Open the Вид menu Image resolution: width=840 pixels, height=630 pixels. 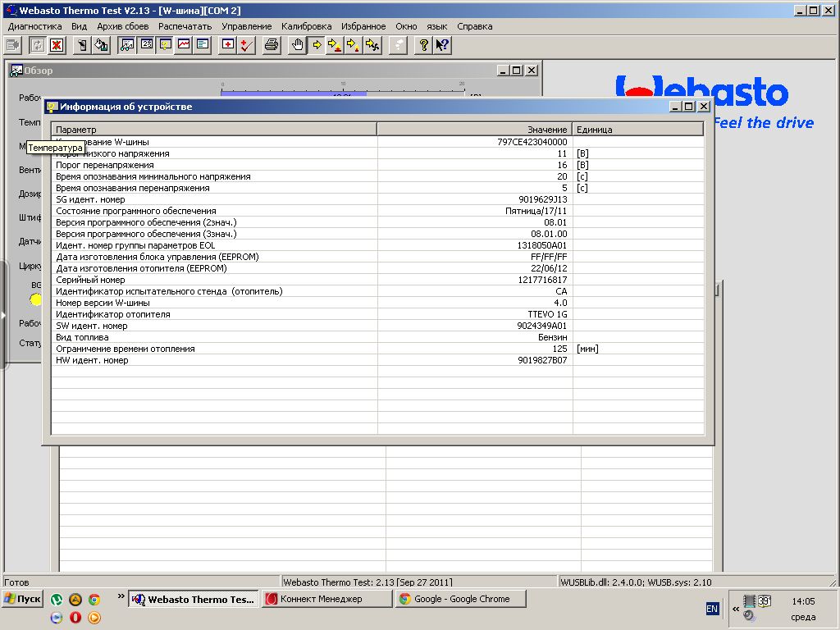80,26
